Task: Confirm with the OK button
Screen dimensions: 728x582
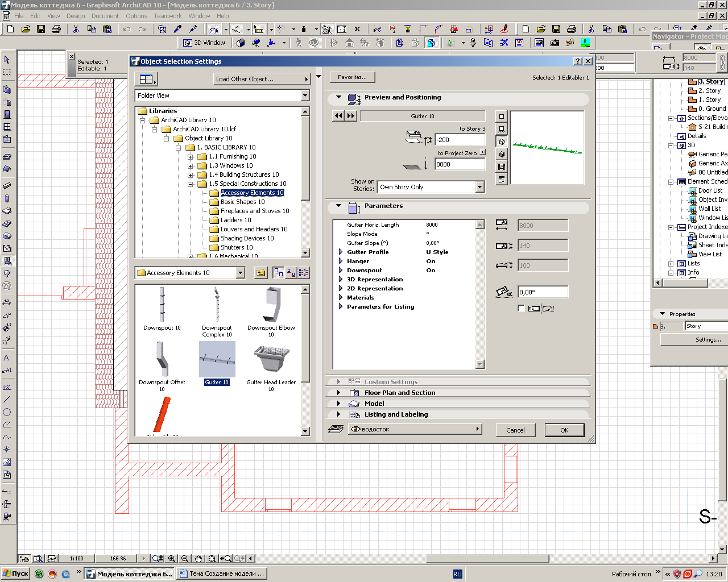Action: (x=564, y=430)
